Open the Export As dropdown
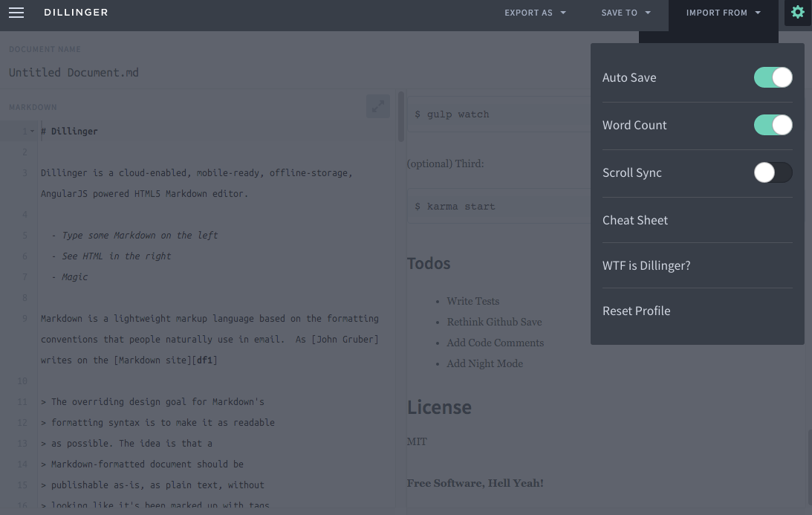The height and width of the screenshot is (515, 812). click(x=535, y=13)
